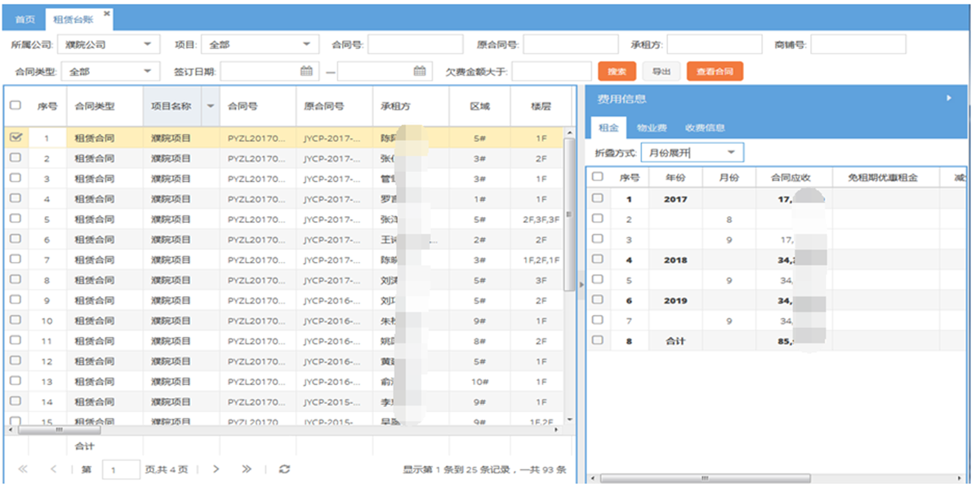Viewport: 980px width, 492px height.
Task: Open calendar for 签订日期 end date
Action: point(419,71)
